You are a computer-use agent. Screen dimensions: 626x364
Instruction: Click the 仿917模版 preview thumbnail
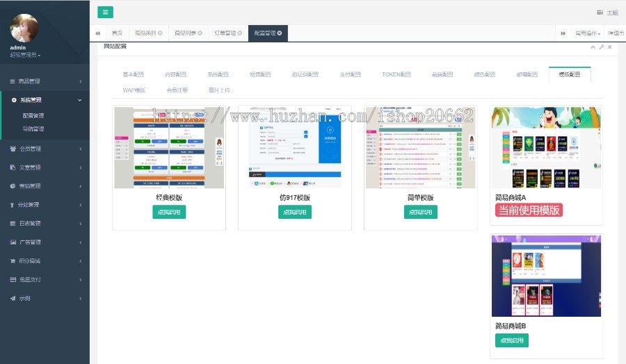[295, 147]
